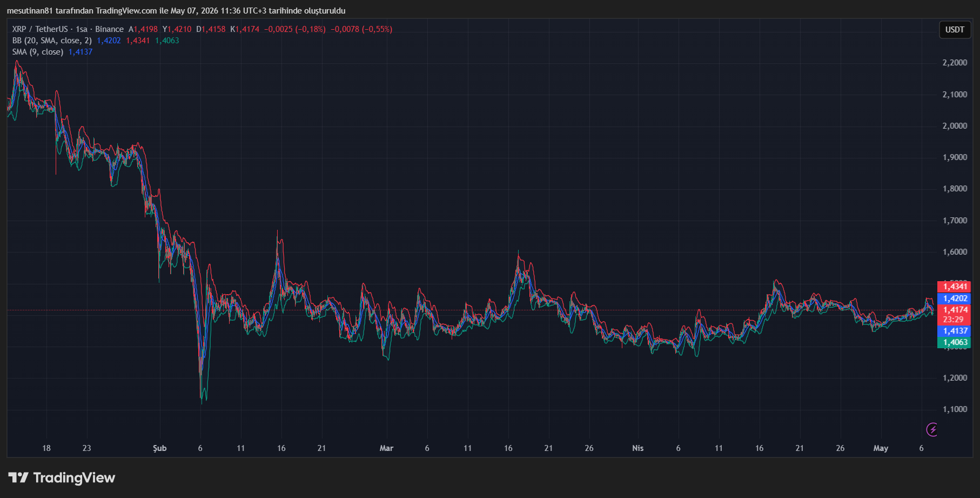Click the close value K1,4174 in legend
The width and height of the screenshot is (980, 498).
pos(245,29)
